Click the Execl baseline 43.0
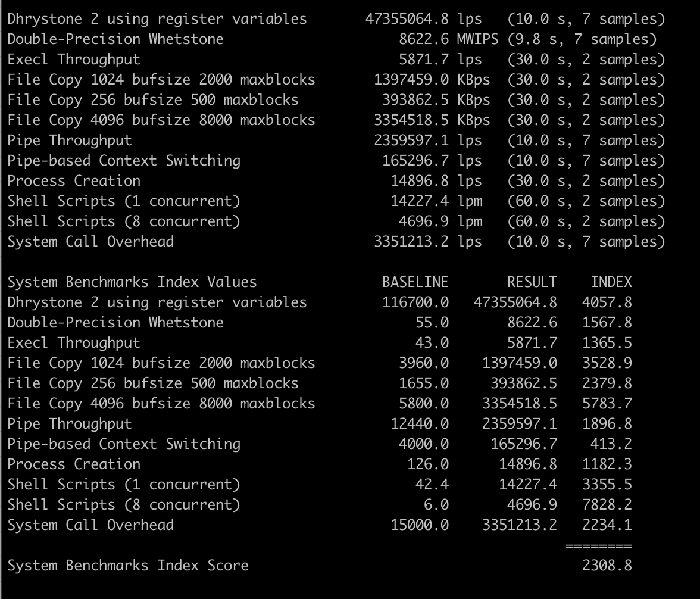This screenshot has height=599, width=700. click(432, 342)
